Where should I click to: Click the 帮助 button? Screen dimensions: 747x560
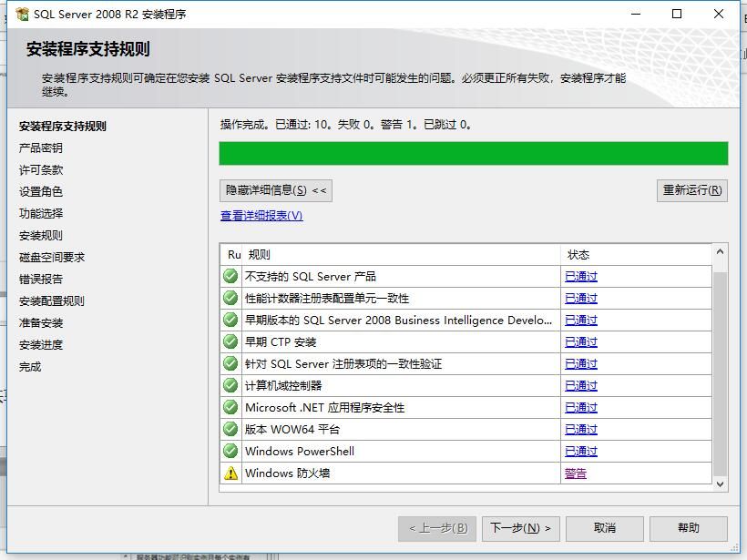pyautogui.click(x=689, y=528)
